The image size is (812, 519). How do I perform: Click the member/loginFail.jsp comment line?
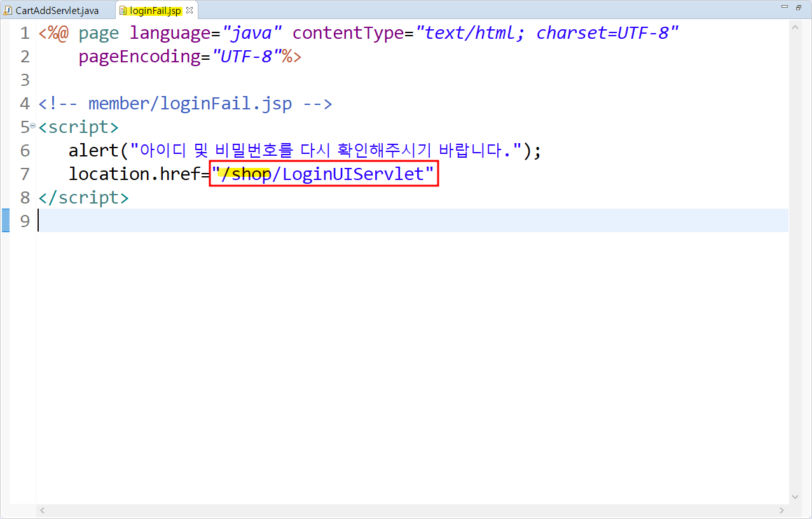(185, 103)
